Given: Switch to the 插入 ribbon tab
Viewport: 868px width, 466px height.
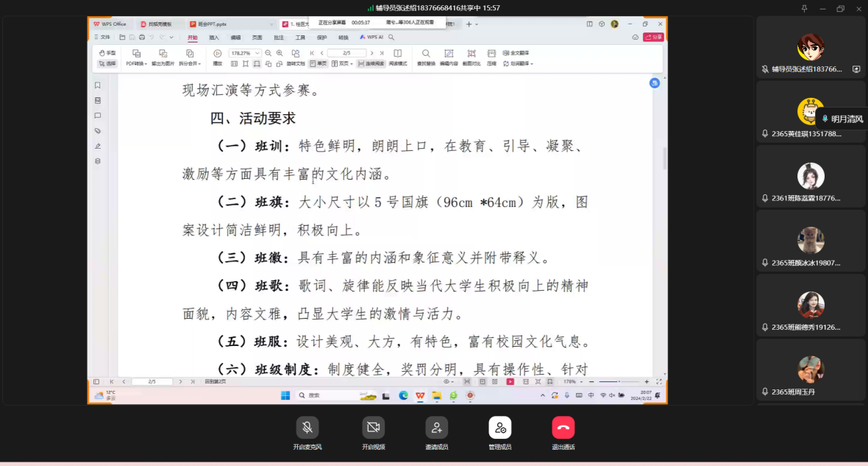Looking at the screenshot, I should point(214,37).
